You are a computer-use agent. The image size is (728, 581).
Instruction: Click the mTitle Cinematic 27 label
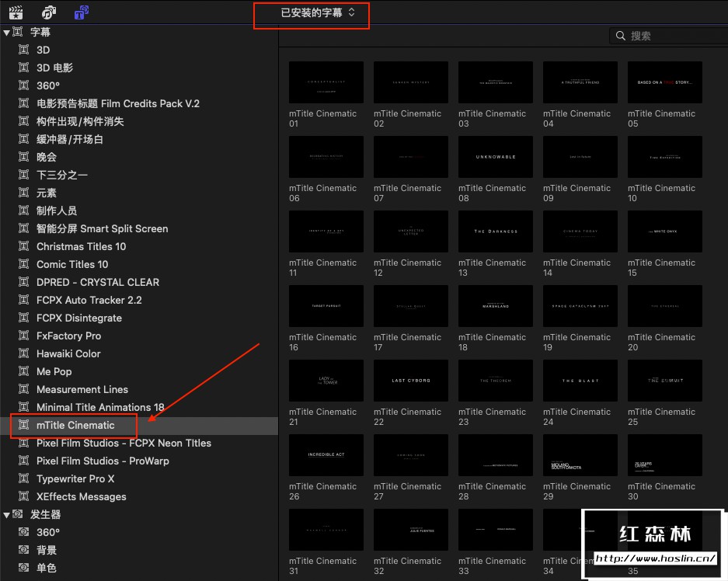tap(408, 492)
